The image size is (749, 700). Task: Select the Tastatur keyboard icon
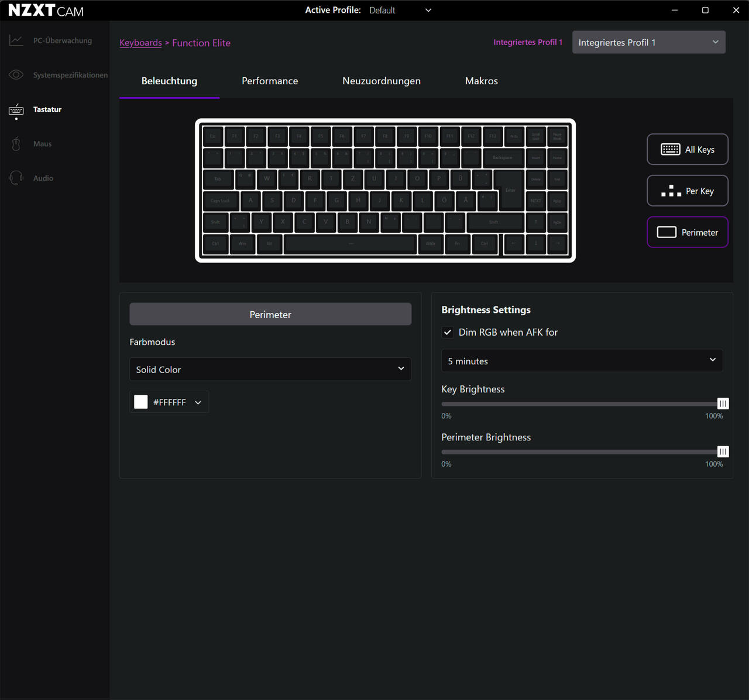point(16,109)
